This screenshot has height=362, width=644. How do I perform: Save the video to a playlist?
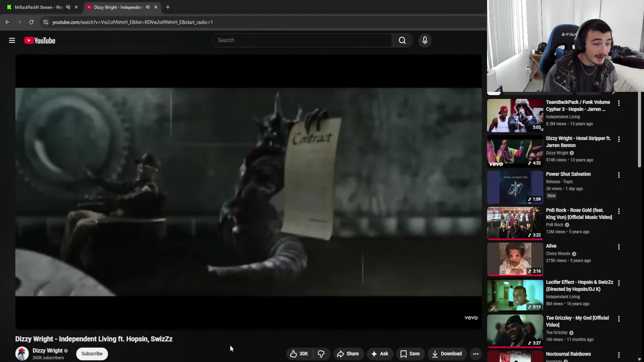tap(410, 353)
